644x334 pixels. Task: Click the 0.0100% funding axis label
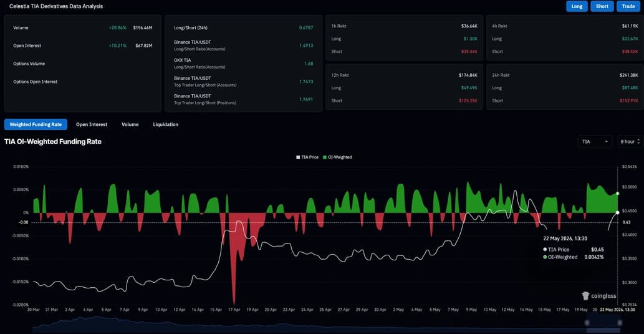pos(21,167)
